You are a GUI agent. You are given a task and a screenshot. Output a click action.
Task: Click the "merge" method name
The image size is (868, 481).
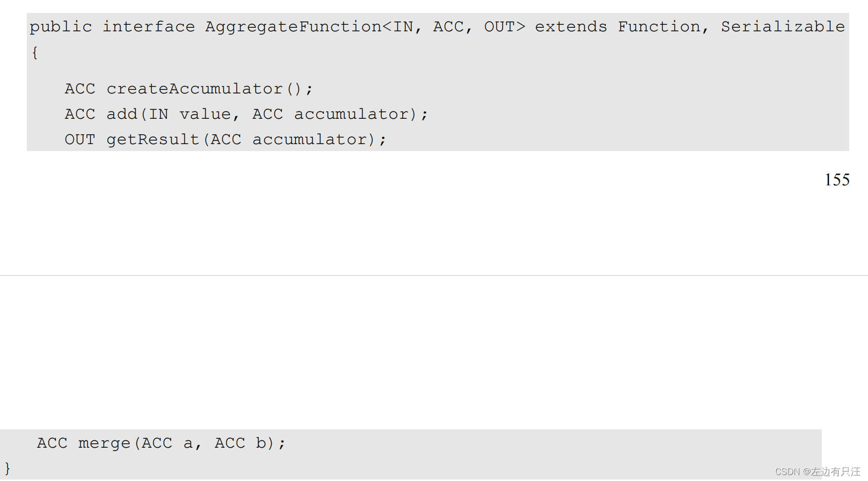[104, 443]
